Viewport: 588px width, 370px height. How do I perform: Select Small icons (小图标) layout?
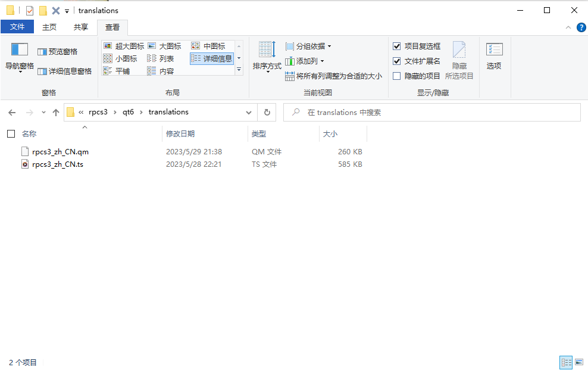pyautogui.click(x=120, y=58)
